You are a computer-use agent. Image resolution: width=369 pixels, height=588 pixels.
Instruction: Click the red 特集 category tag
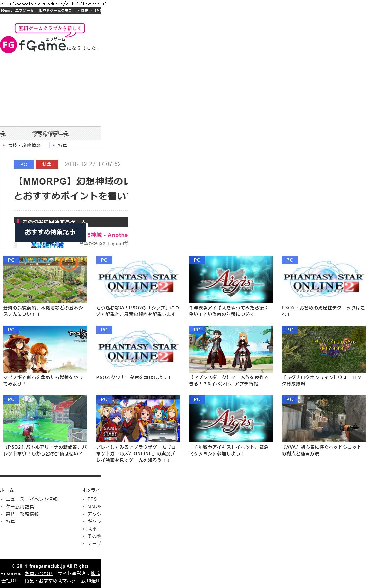coord(47,164)
